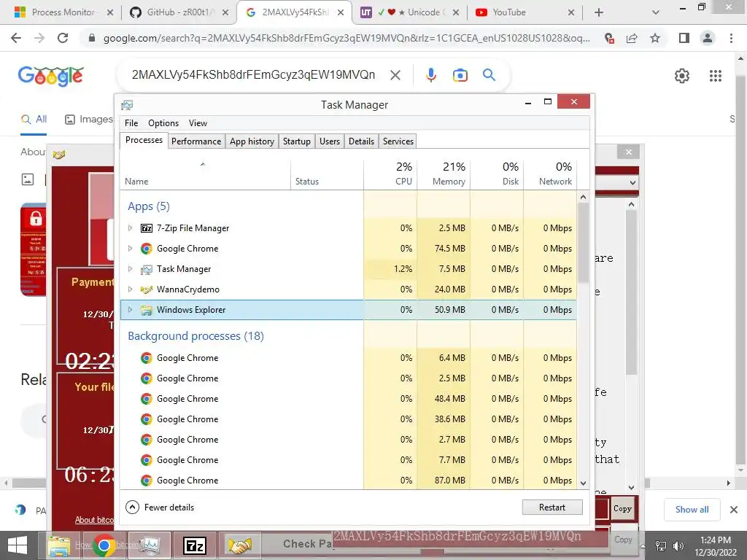Reload the Chrome page
747x560 pixels.
point(63,38)
